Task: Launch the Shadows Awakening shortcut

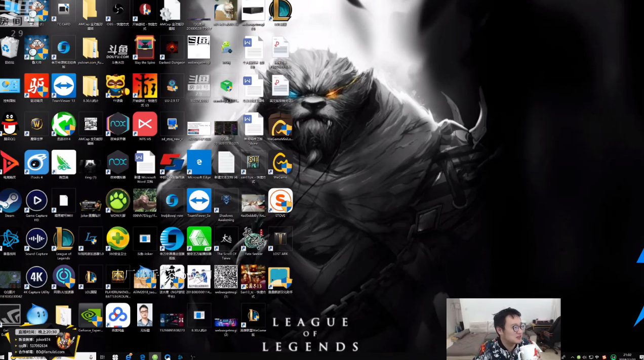Action: click(226, 201)
